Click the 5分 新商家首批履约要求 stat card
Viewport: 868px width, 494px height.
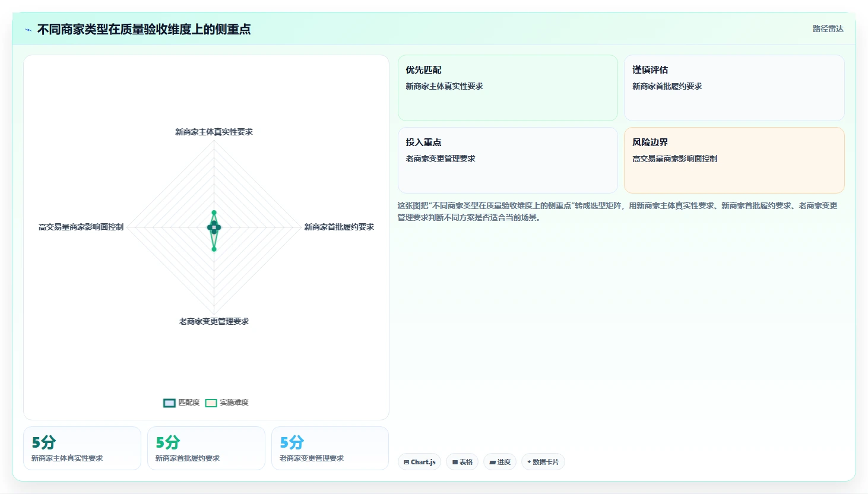(x=206, y=448)
